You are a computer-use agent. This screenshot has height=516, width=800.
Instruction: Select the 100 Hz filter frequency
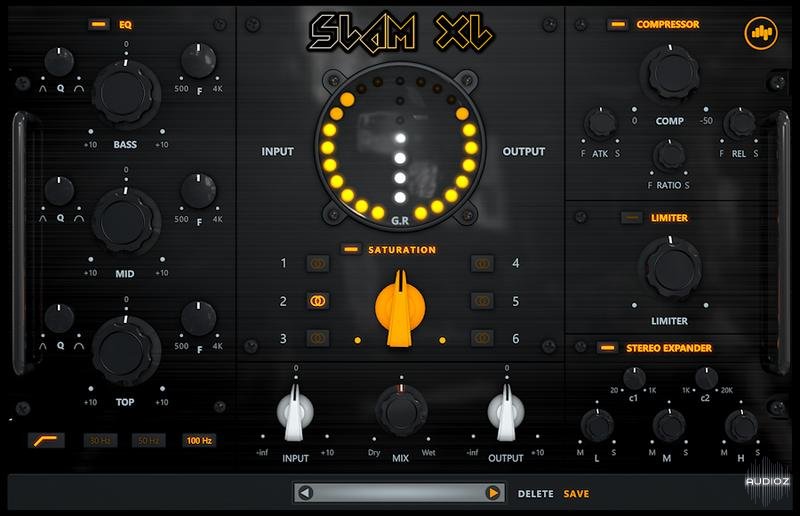point(199,440)
